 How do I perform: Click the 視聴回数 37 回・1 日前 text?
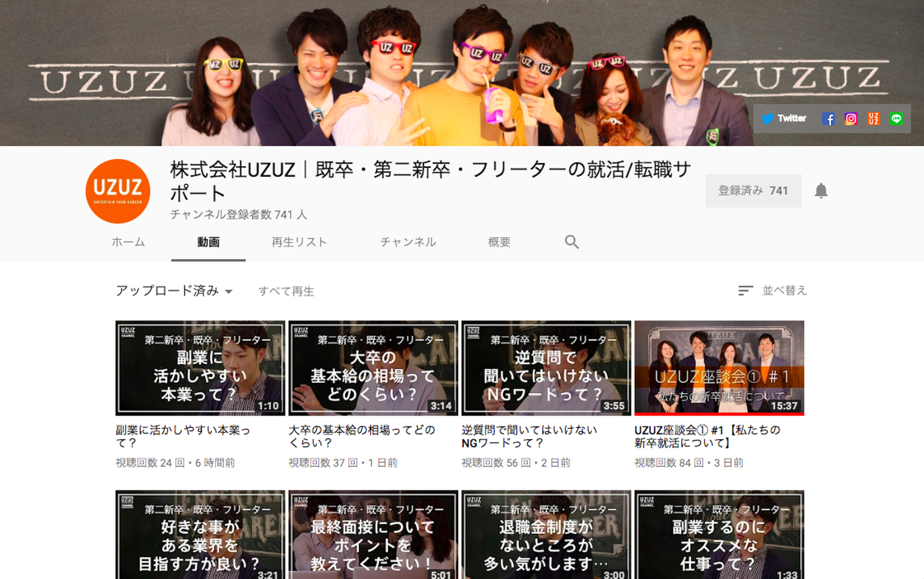[343, 463]
